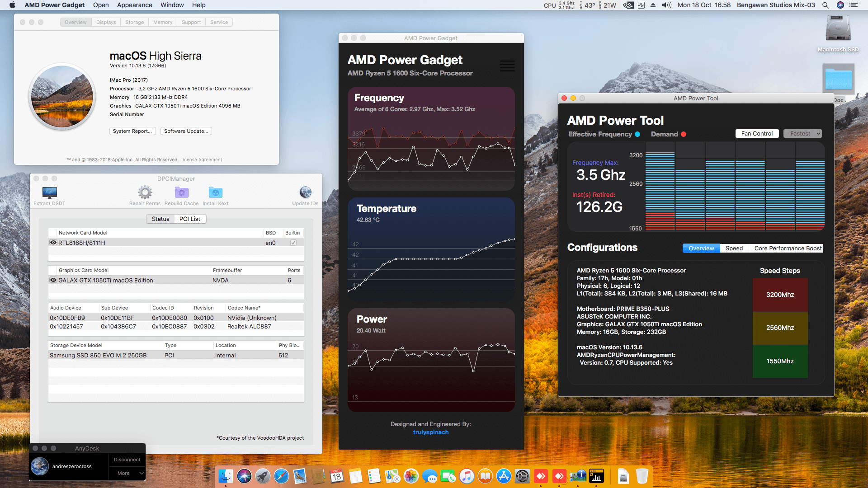
Task: Click eject icon in menu bar
Action: (653, 5)
